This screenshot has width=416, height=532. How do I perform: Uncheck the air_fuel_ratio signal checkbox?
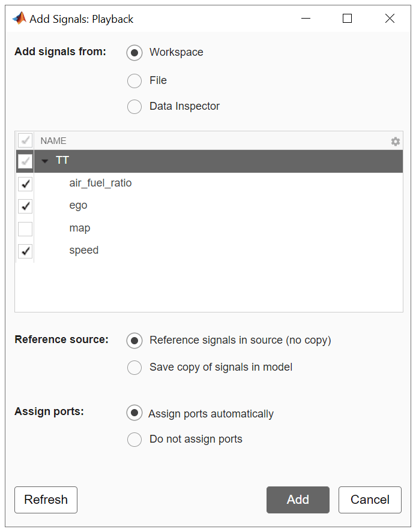pyautogui.click(x=25, y=184)
